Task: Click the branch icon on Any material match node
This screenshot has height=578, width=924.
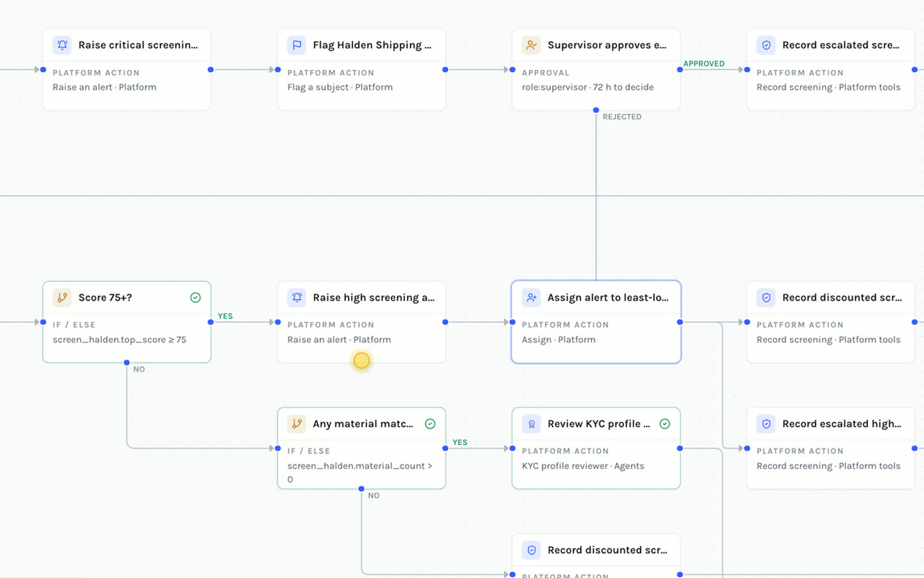Action: [297, 424]
